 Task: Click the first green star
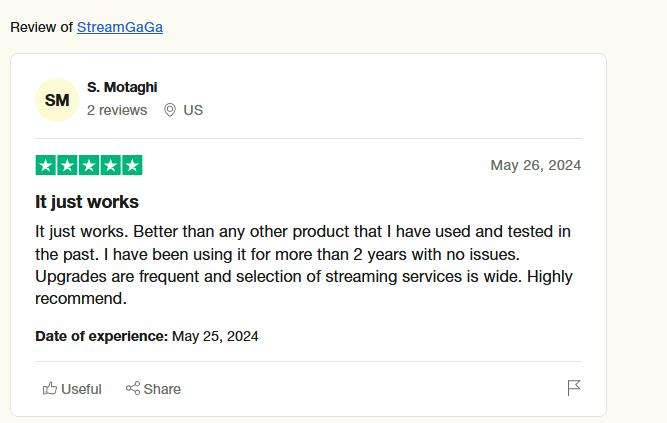click(x=46, y=165)
